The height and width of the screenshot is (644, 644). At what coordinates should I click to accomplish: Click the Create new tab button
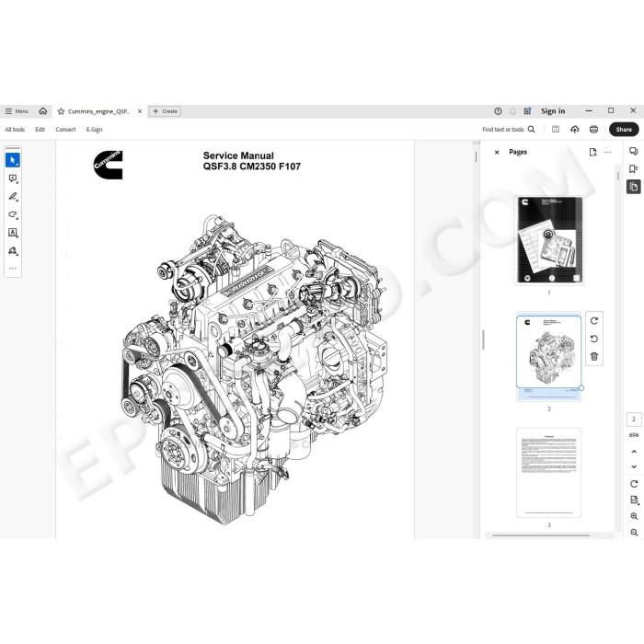165,111
